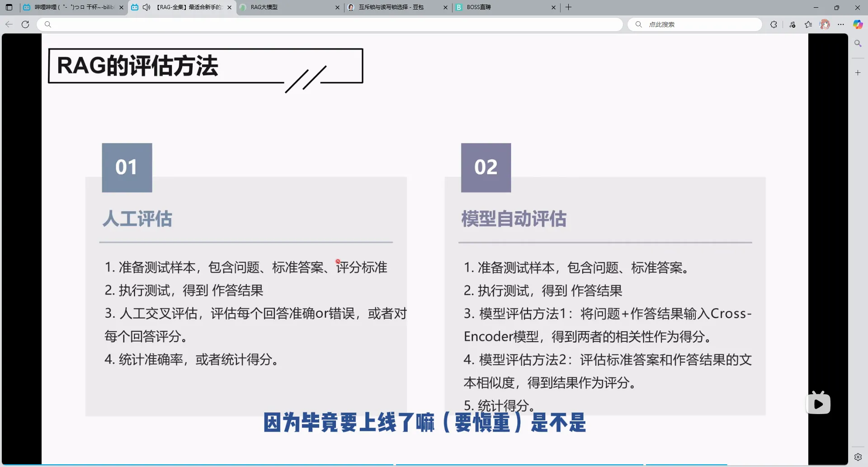Screen dimensions: 868x467
Task: Refresh the current page
Action: point(25,24)
